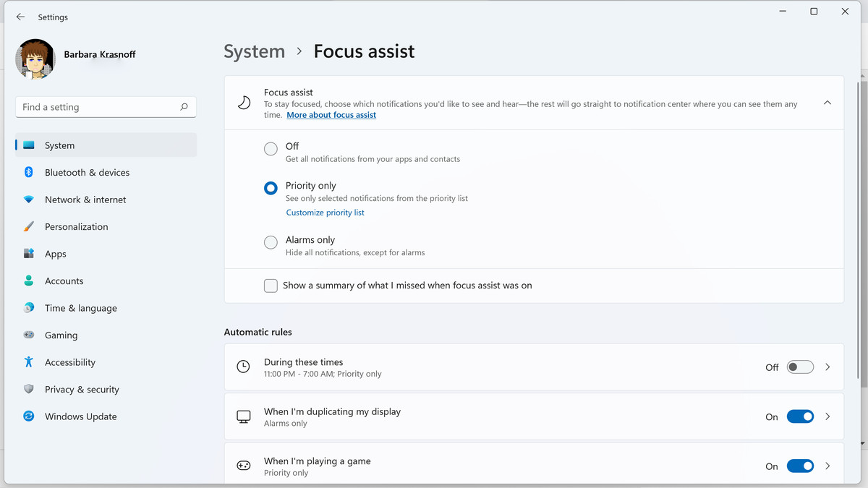Open the Customize priority list link
868x488 pixels.
(325, 213)
